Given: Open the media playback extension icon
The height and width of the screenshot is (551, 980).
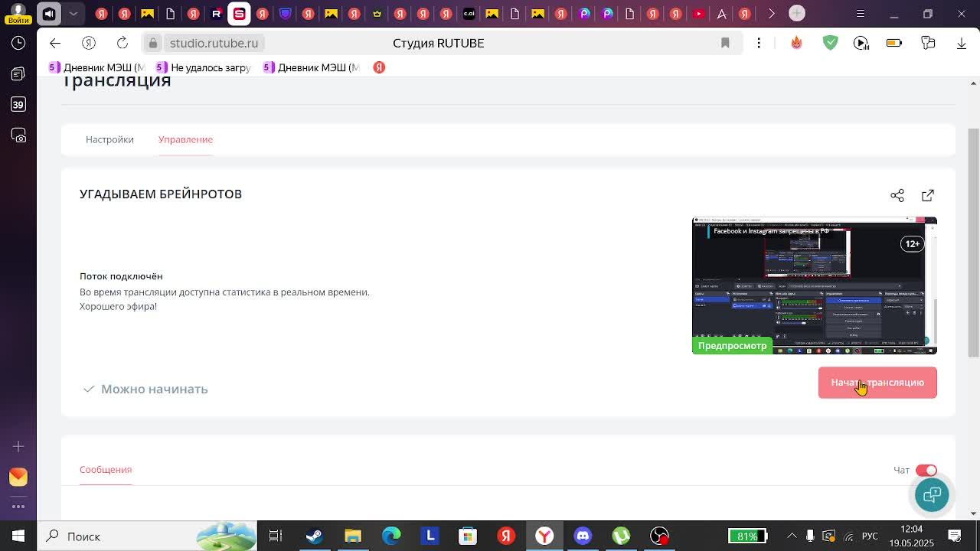Looking at the screenshot, I should coord(861,43).
